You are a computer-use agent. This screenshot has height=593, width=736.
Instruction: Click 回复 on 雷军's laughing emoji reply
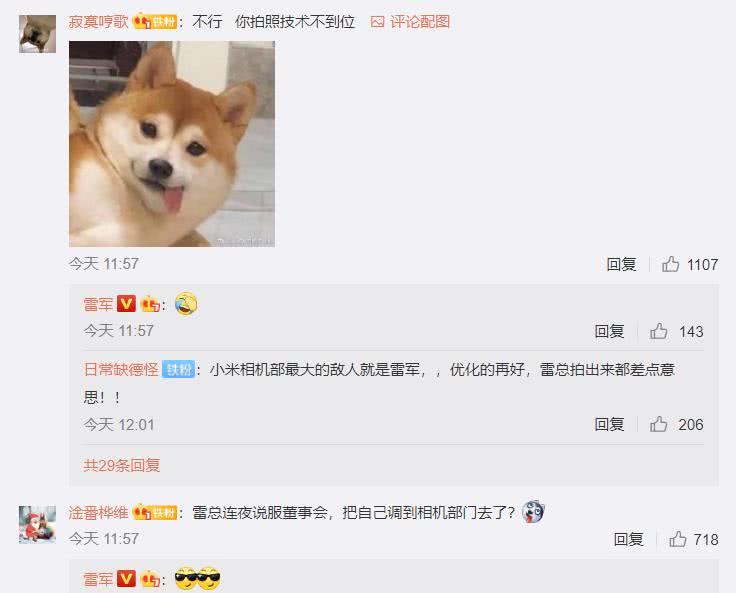pos(609,331)
